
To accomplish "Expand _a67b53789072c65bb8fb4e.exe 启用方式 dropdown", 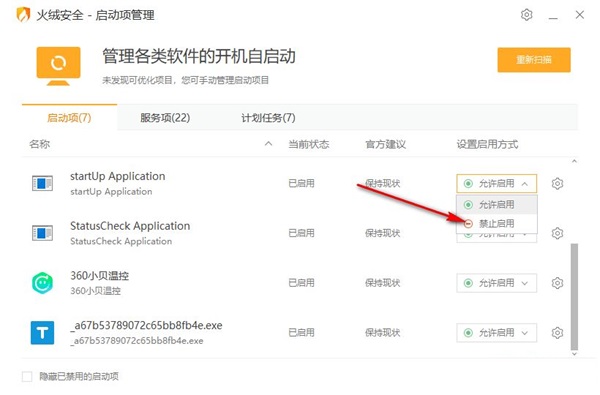I will 497,333.
